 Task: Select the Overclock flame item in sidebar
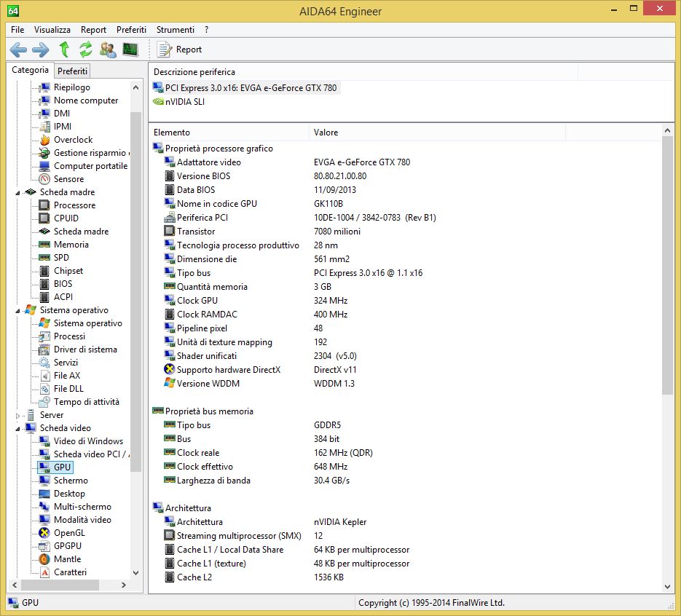click(x=73, y=140)
